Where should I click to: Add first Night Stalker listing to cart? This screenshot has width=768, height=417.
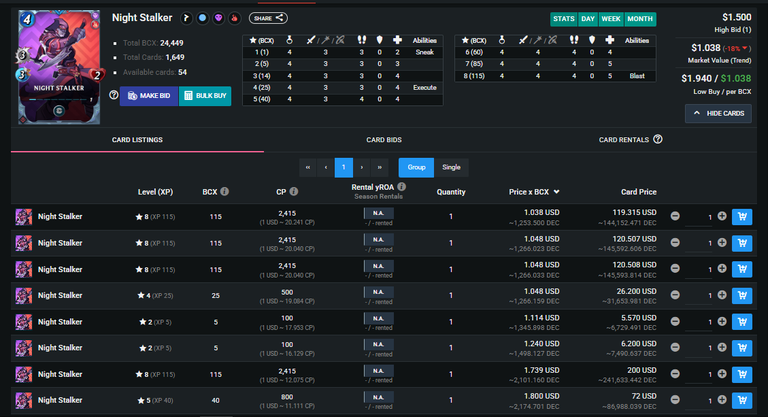(x=742, y=217)
